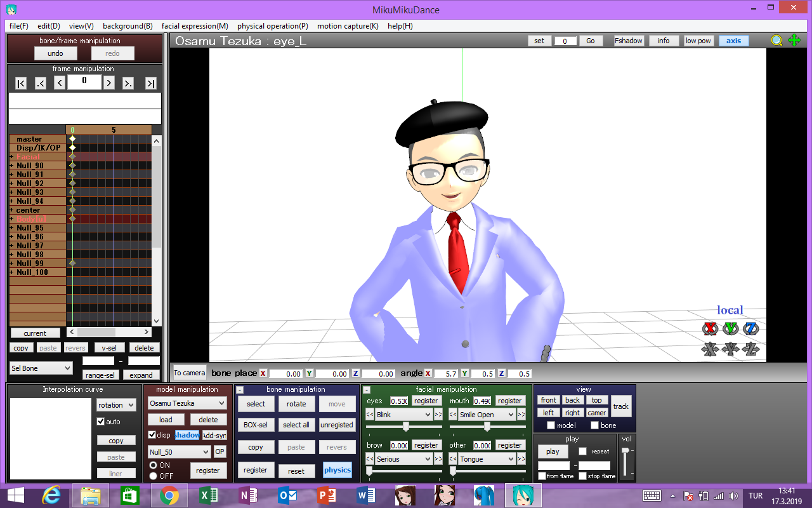Toggle the axis button above the viewport

(x=734, y=41)
